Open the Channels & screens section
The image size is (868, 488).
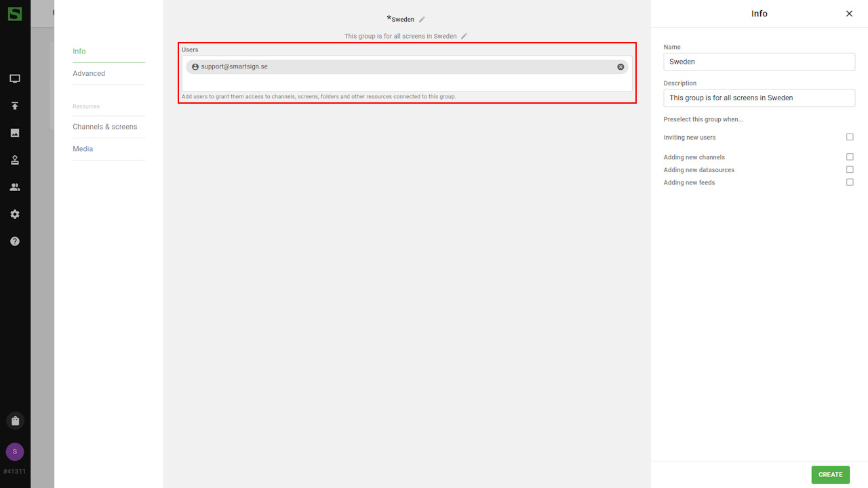(105, 127)
